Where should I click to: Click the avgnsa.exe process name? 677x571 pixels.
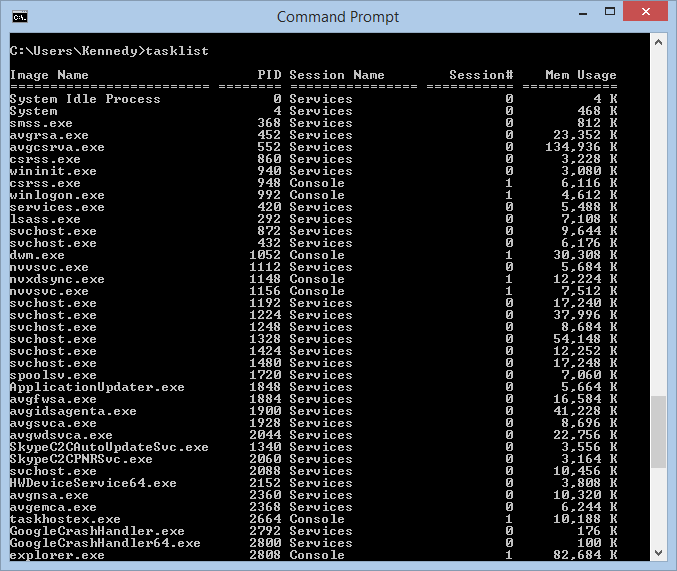(49, 495)
